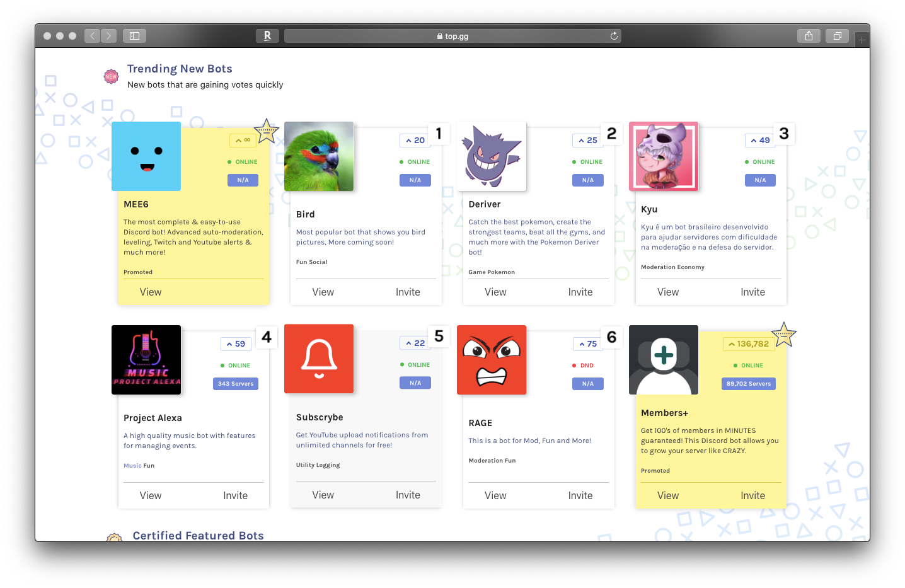Click the 343 Servers badge
This screenshot has width=905, height=588.
pos(236,384)
